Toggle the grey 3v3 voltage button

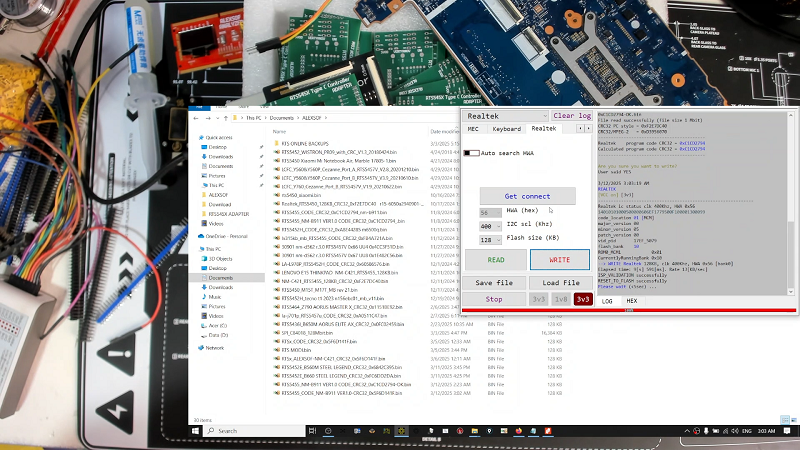point(539,299)
